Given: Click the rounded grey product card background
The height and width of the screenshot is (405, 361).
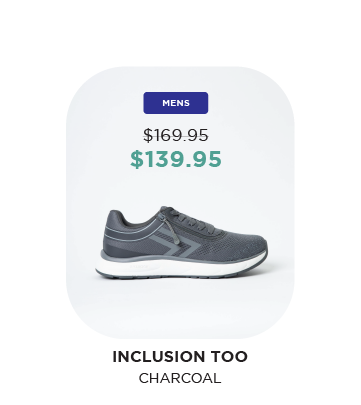Looking at the screenshot, I should pyautogui.click(x=180, y=203).
